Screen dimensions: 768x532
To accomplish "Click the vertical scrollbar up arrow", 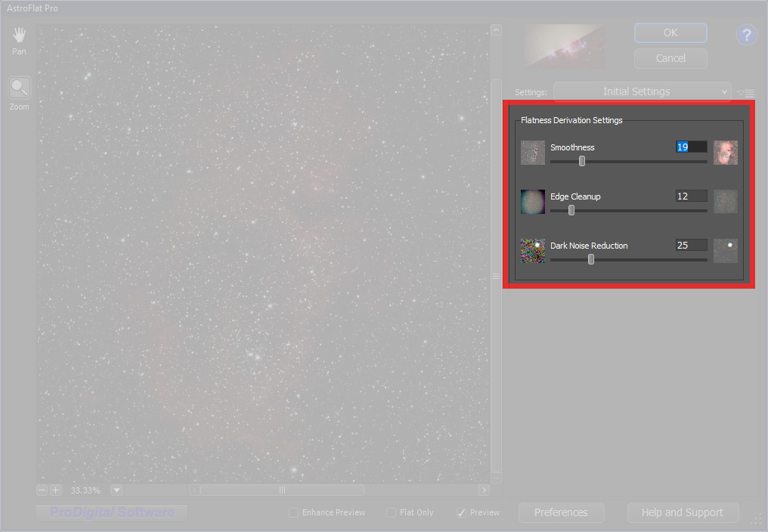I will (496, 30).
